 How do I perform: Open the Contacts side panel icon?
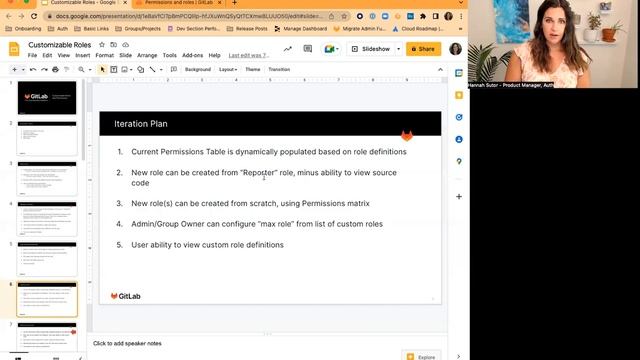[x=459, y=139]
